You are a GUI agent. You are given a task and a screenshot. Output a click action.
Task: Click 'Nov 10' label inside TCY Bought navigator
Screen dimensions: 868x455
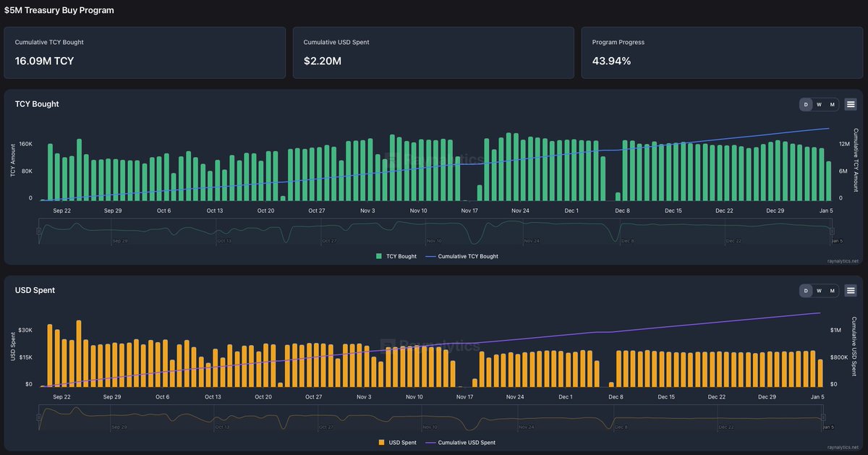point(433,241)
